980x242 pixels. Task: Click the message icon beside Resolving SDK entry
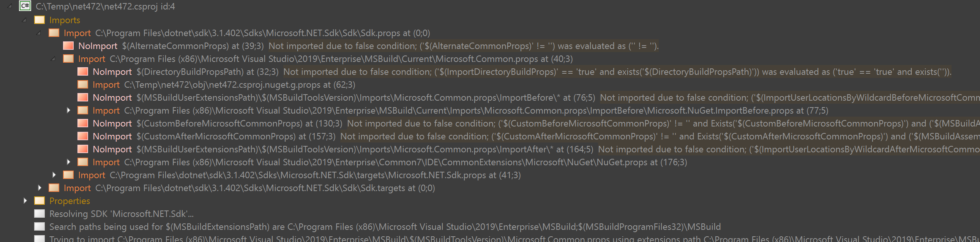(x=39, y=214)
